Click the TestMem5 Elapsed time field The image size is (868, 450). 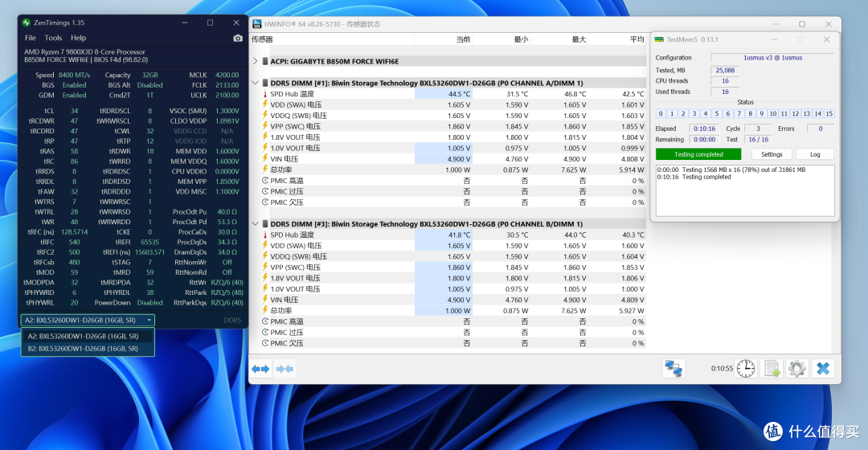pyautogui.click(x=704, y=129)
